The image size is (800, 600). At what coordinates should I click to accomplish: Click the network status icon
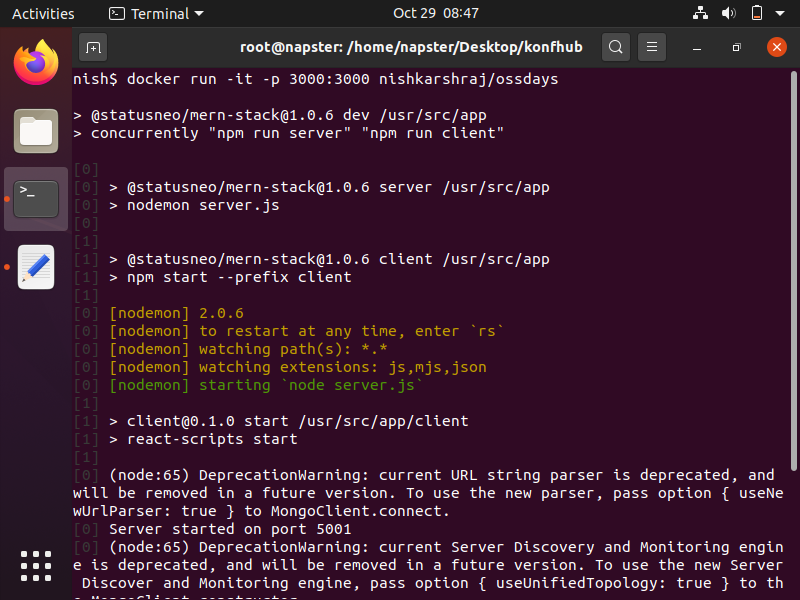(x=700, y=13)
